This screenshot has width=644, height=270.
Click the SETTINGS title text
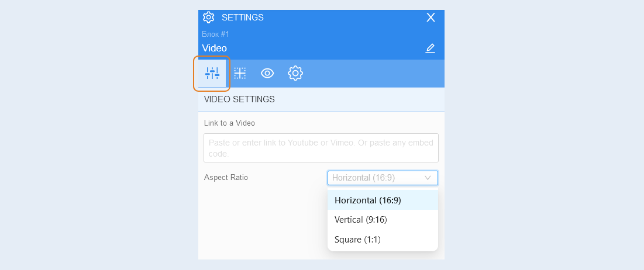pyautogui.click(x=242, y=18)
